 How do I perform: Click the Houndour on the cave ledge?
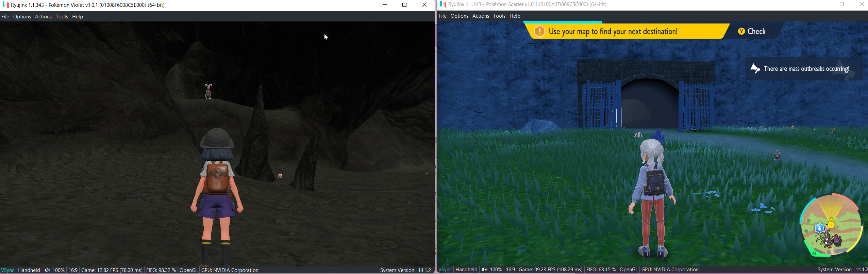pos(208,91)
